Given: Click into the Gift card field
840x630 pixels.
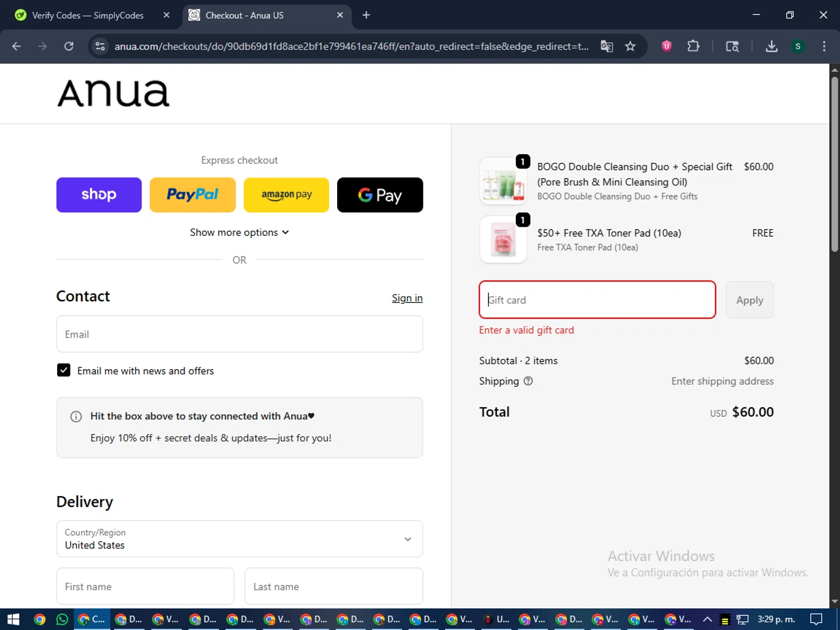Looking at the screenshot, I should click(x=598, y=300).
